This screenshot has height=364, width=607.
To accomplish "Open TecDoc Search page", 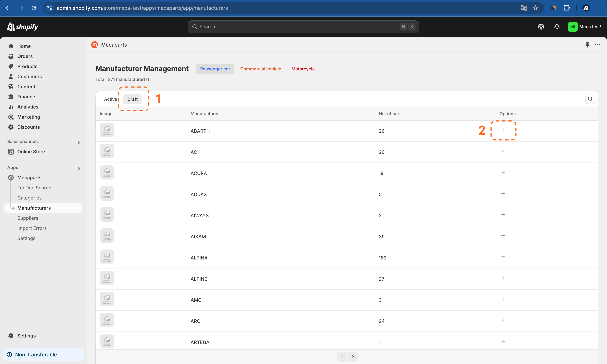I will pyautogui.click(x=34, y=188).
